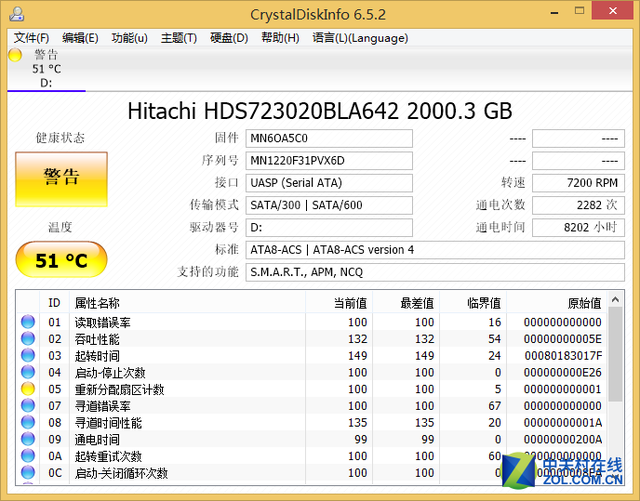Click the Hitachi HDS723020BLA642 2000.3 GB title
Viewport: 640px width, 501px height.
pos(320,111)
